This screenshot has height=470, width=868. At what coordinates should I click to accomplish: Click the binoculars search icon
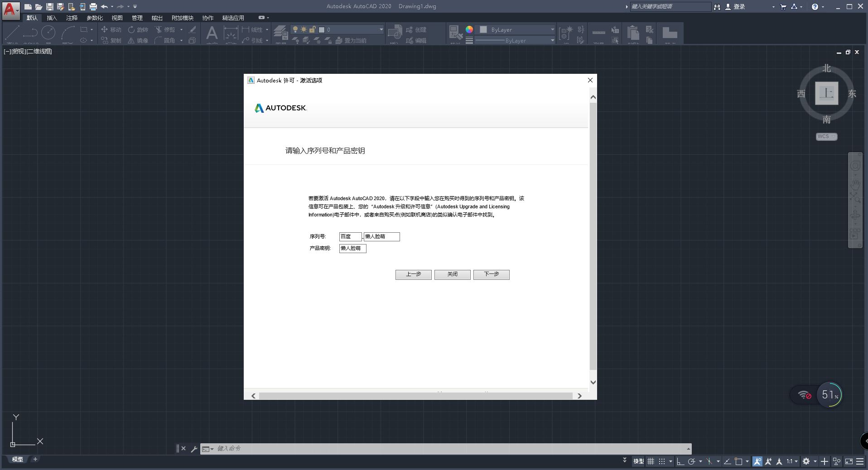pos(717,7)
